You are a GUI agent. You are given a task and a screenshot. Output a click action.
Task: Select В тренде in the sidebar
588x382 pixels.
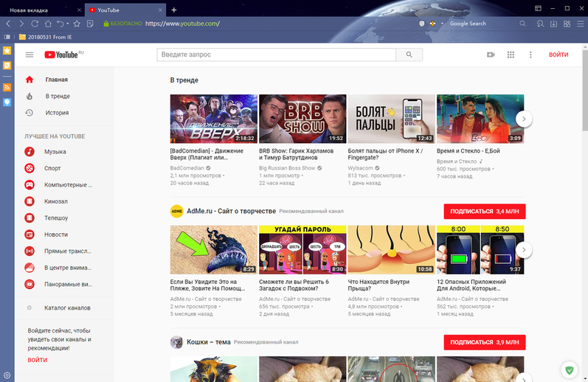58,97
